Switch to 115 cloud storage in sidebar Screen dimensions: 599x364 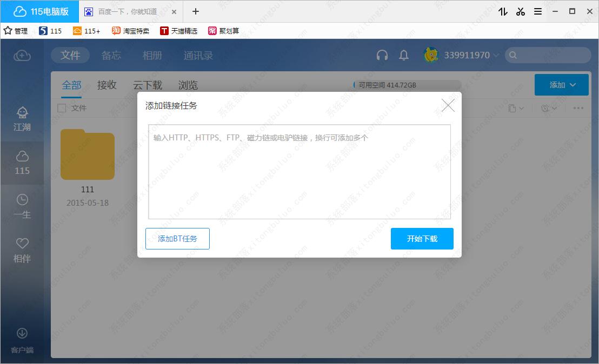pyautogui.click(x=22, y=162)
